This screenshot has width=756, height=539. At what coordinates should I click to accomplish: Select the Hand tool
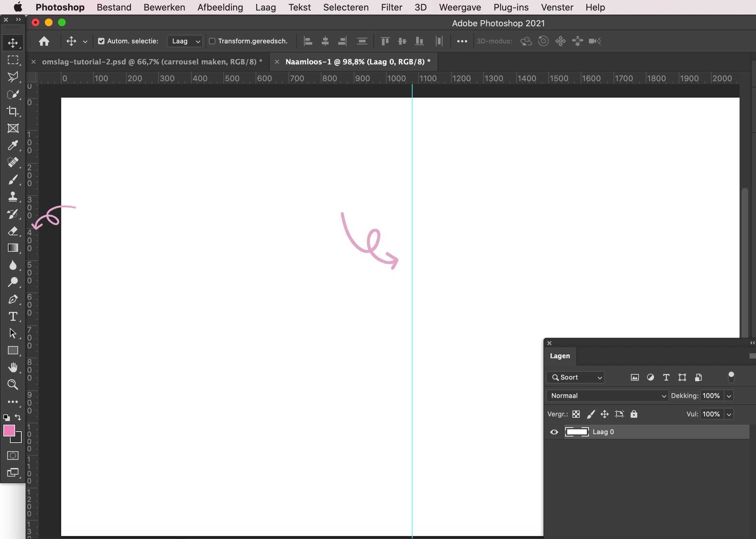pyautogui.click(x=13, y=367)
